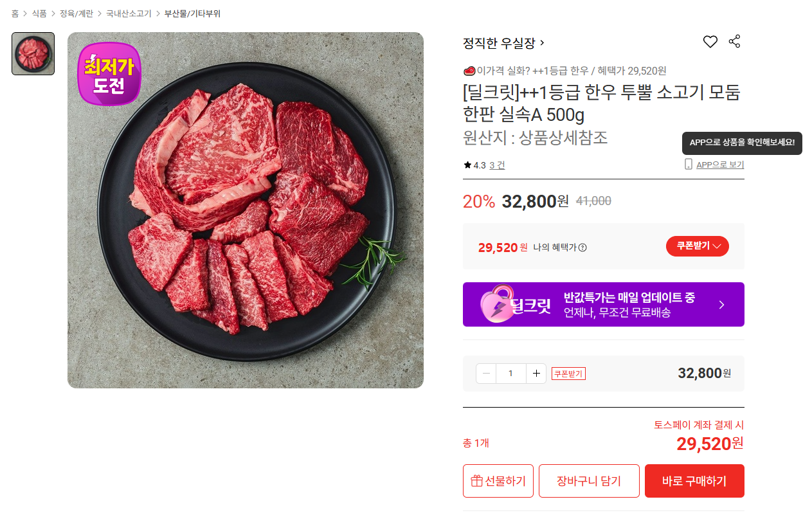This screenshot has width=812, height=515.
Task: Click the heart wishlist icon
Action: pyautogui.click(x=710, y=42)
